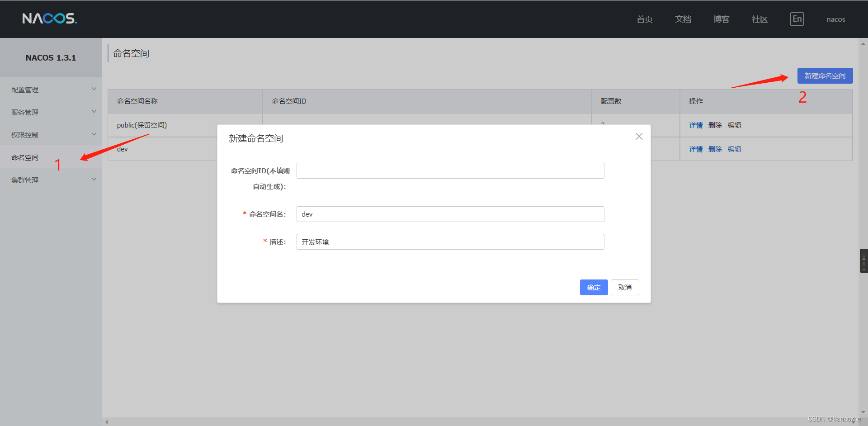Click the vertical scrollbar up arrow

pyautogui.click(x=863, y=44)
